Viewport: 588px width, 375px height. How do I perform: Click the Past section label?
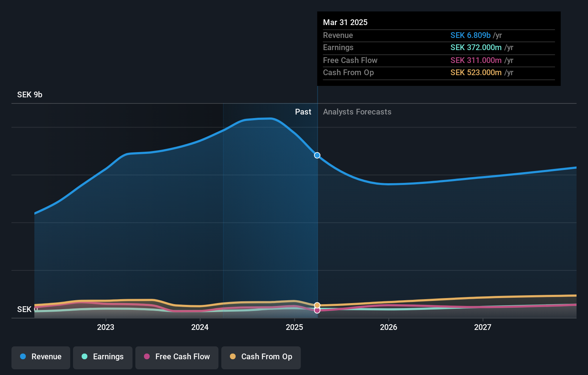[x=303, y=112]
